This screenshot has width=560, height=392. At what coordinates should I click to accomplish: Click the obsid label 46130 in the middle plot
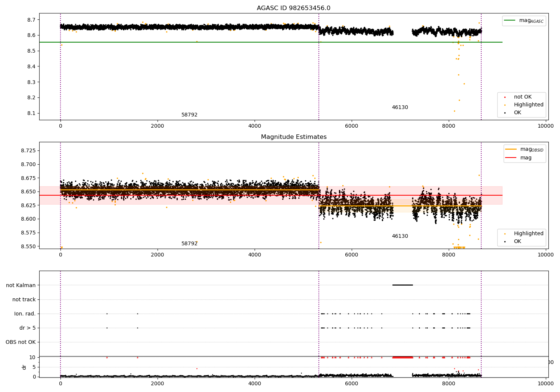coord(400,236)
